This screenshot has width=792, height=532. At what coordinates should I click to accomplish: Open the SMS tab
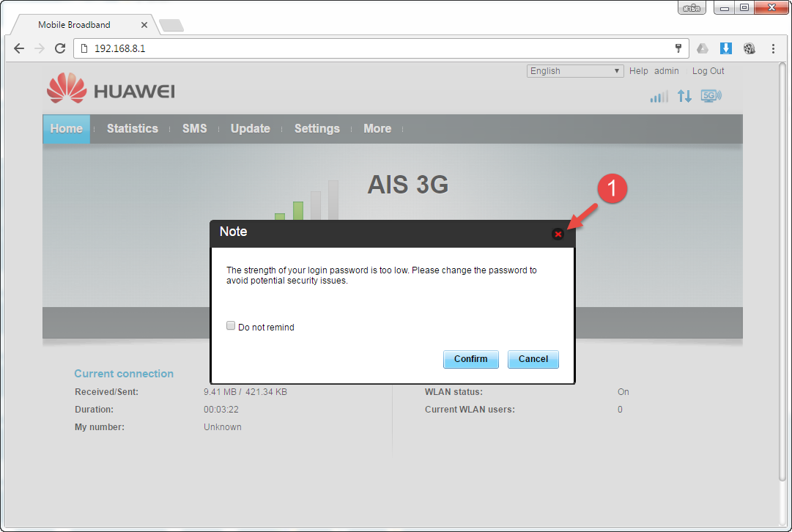coord(194,129)
